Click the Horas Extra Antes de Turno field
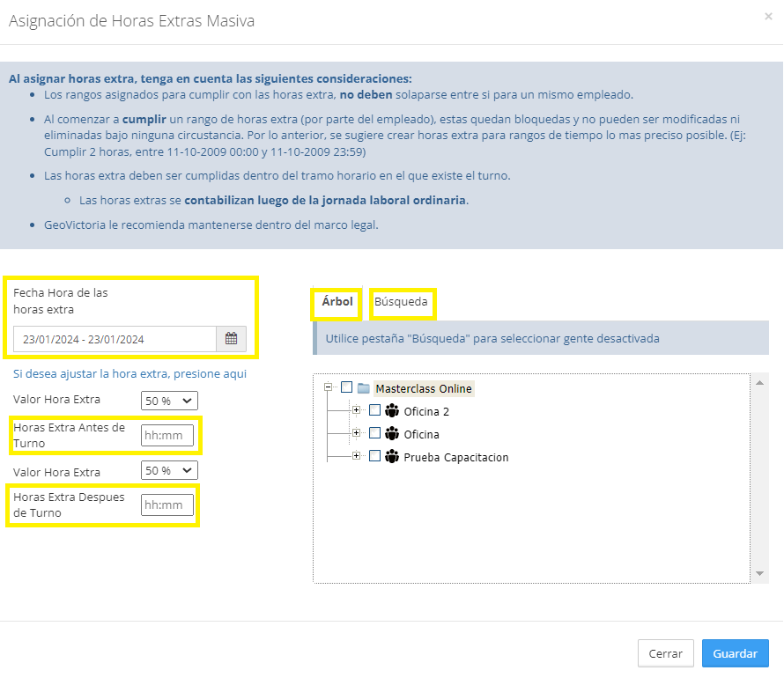This screenshot has height=685, width=784. [x=167, y=435]
